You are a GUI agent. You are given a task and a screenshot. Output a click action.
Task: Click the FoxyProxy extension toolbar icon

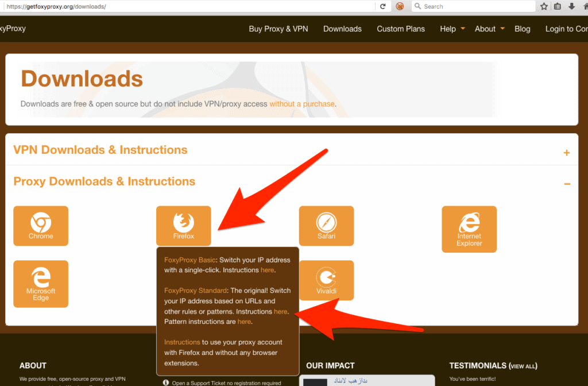(400, 6)
